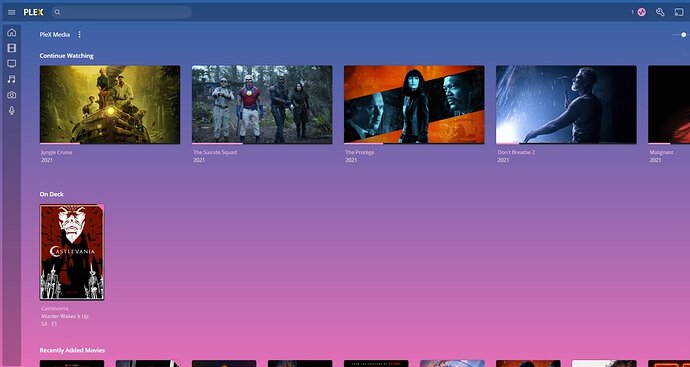Screen dimensions: 690x367
Task: Open Settings via the wrench icon
Action: (x=660, y=12)
